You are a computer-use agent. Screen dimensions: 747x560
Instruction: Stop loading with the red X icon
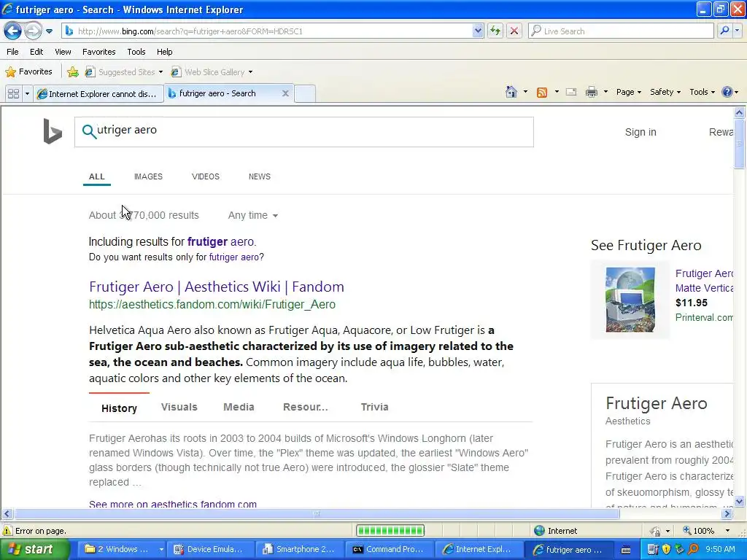pyautogui.click(x=514, y=31)
